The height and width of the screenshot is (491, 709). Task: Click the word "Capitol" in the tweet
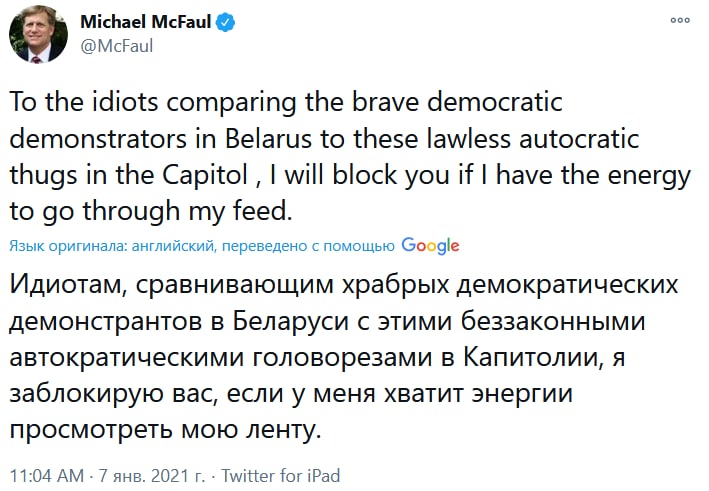pyautogui.click(x=205, y=175)
